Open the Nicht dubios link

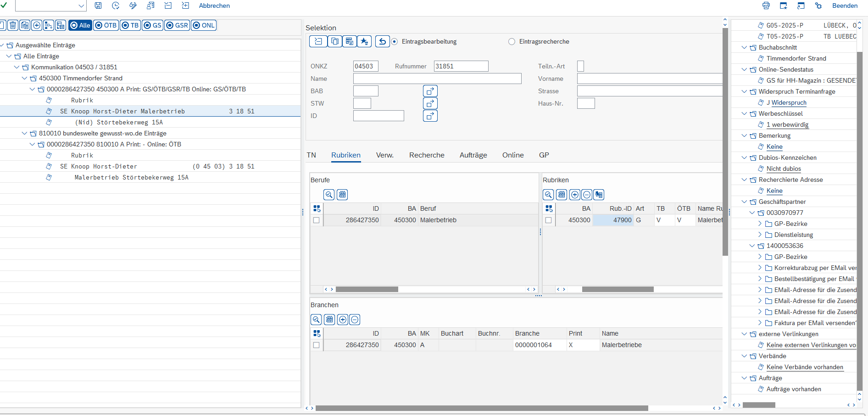(x=784, y=169)
